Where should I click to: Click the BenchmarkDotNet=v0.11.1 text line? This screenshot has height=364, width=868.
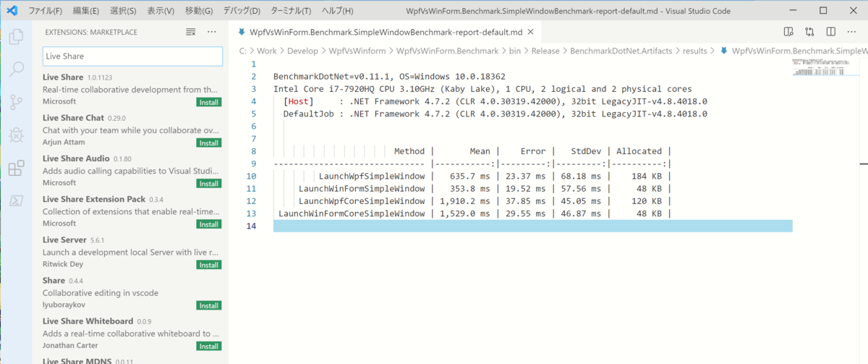[389, 76]
